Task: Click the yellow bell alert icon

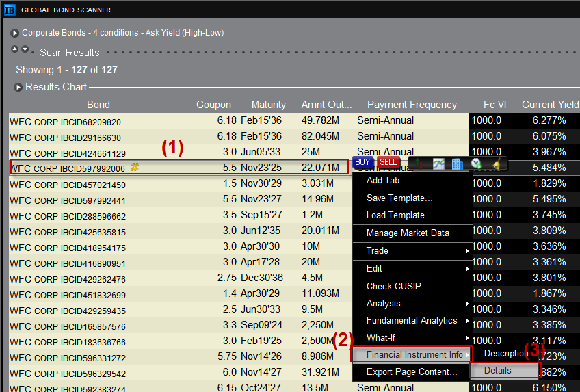Action: coord(496,164)
